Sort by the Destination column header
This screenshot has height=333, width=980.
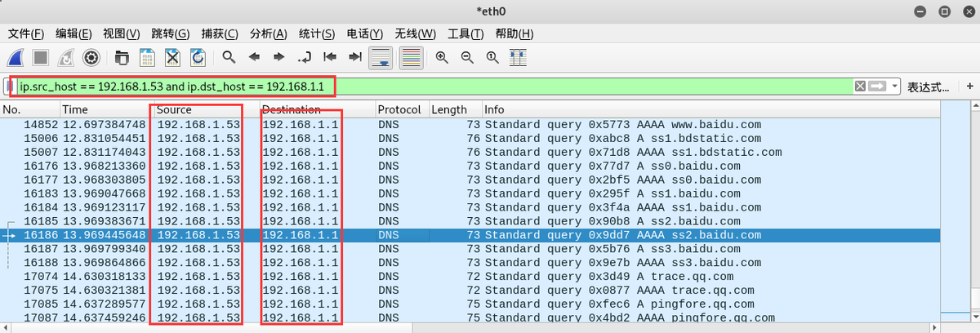318,109
